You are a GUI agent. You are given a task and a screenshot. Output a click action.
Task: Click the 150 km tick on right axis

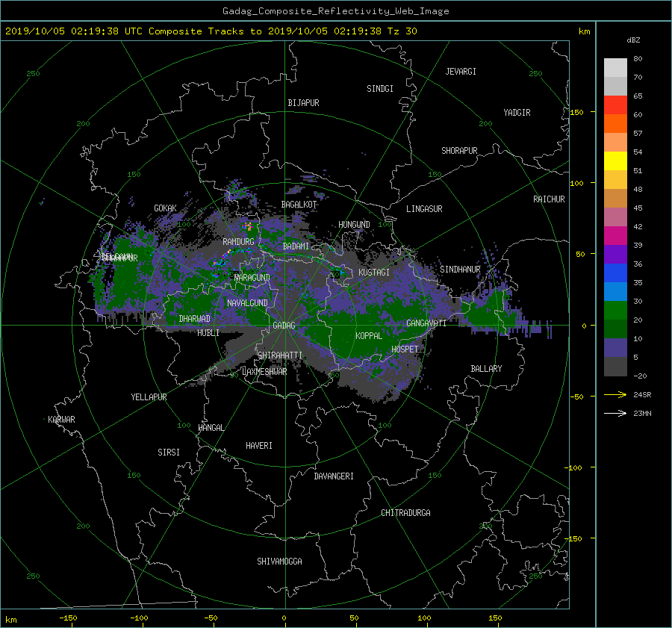pos(577,112)
